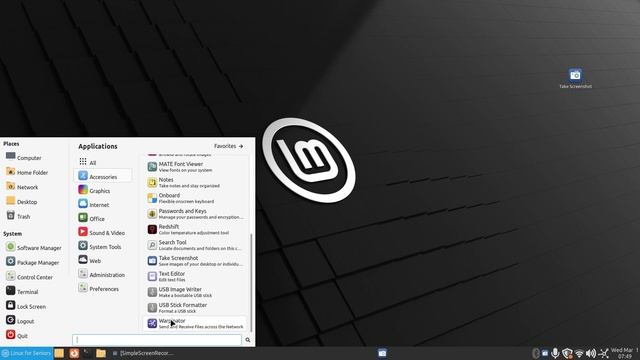The width and height of the screenshot is (640, 360).
Task: Launch Software Manager
Action: [x=33, y=248]
